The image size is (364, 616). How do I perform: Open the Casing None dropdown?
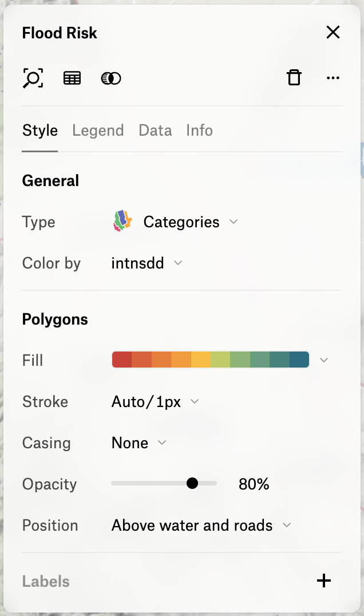(139, 443)
